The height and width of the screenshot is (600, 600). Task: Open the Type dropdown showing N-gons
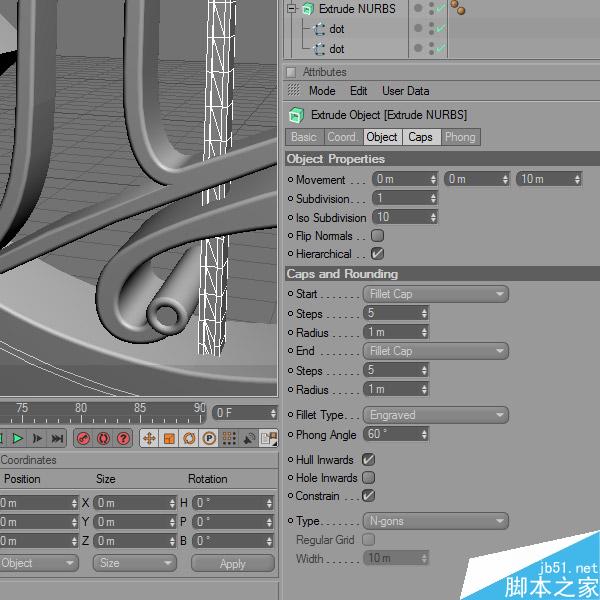435,521
